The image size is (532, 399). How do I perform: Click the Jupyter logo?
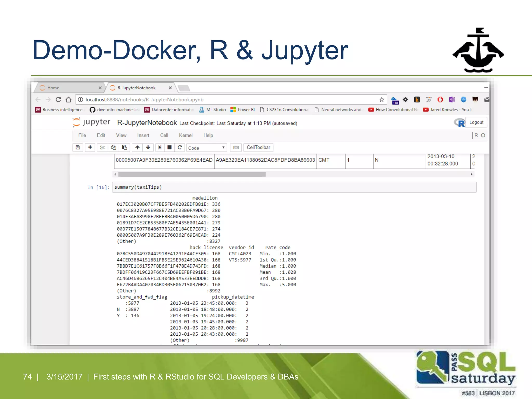(91, 122)
